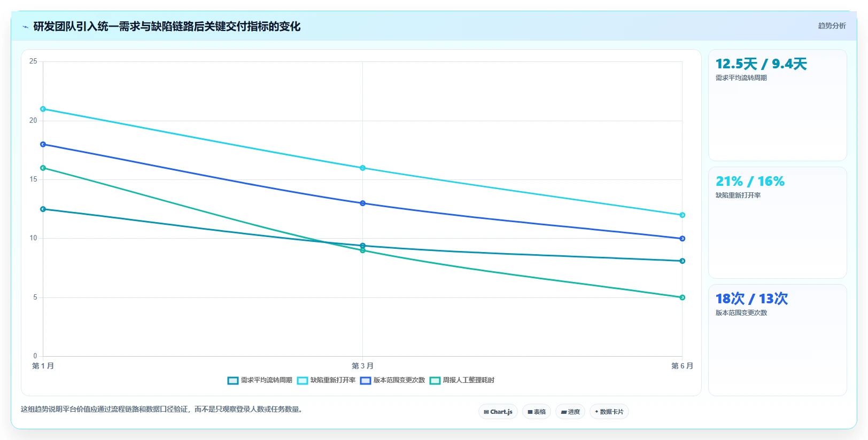The image size is (868, 440).
Task: Click the 12.5天 / 9.4天 value
Action: tap(761, 64)
